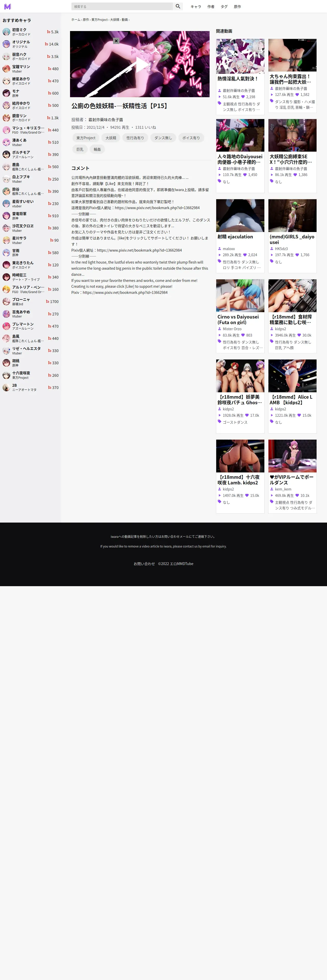Open 島風 character entry
327x980 pixels.
pos(31,339)
